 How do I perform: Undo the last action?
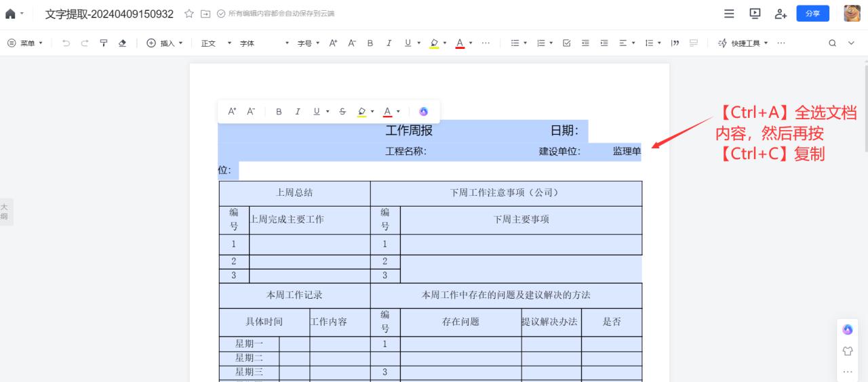(x=66, y=43)
